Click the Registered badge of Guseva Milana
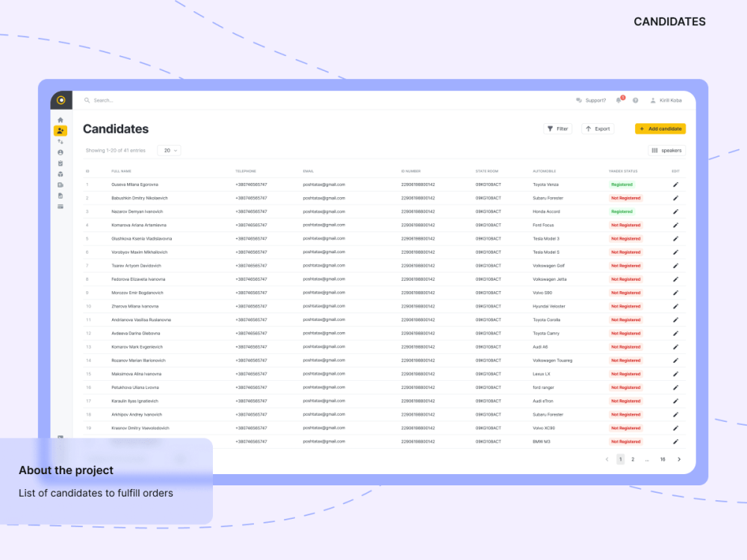This screenshot has width=747, height=560. click(x=622, y=184)
